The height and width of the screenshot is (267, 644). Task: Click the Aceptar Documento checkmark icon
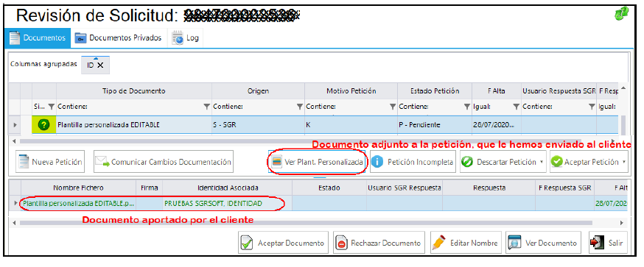pyautogui.click(x=246, y=243)
